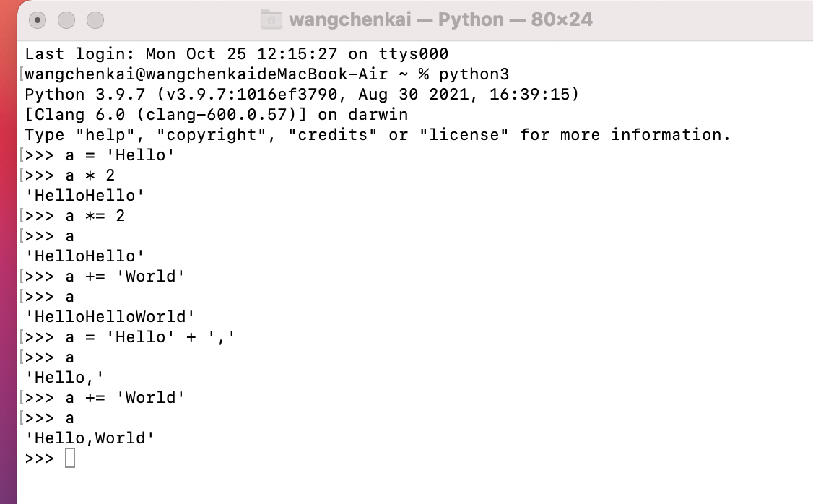Click the gray zoom window button
The height and width of the screenshot is (504, 813).
94,20
